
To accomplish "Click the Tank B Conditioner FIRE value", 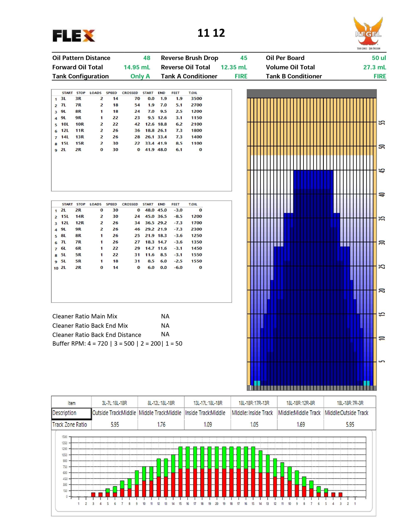I will click(380, 76).
